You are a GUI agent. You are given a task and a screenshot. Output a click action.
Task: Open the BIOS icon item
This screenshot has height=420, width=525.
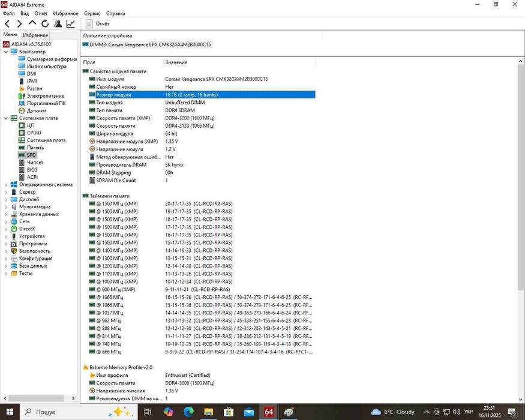[22, 170]
